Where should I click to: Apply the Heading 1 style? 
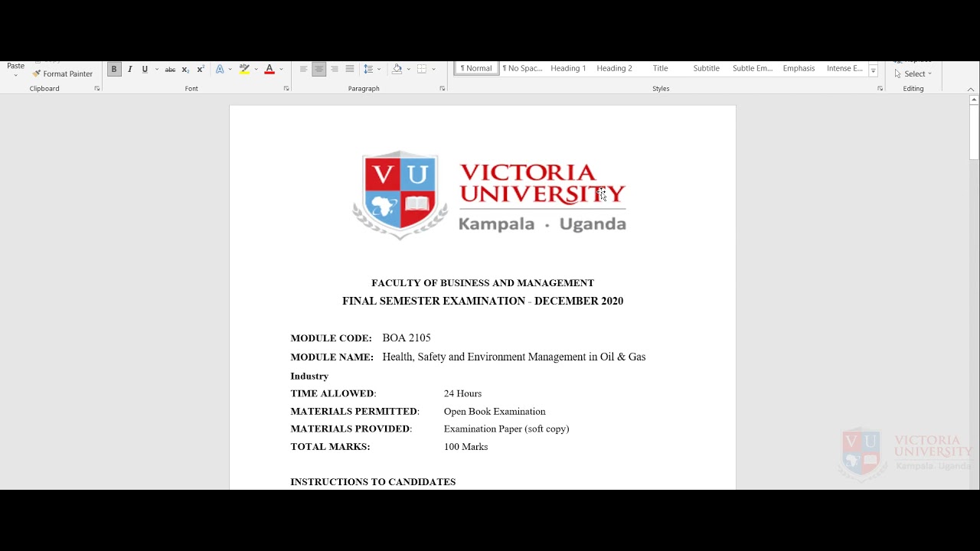(x=568, y=69)
